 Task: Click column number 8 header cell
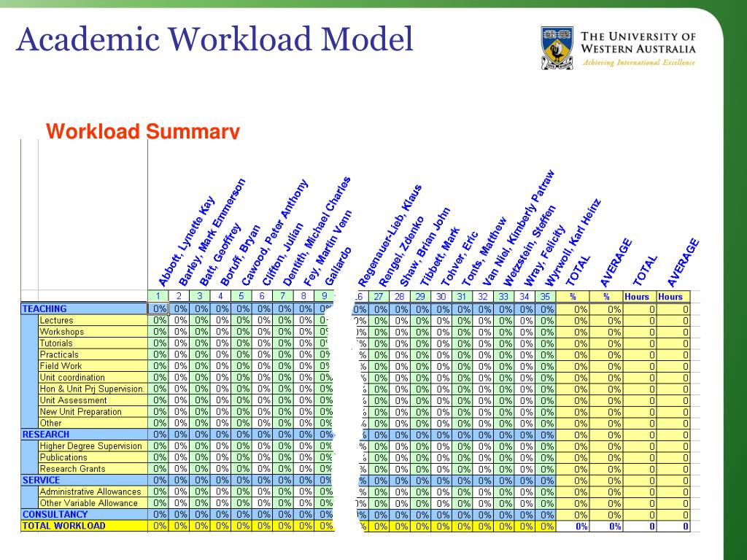click(x=304, y=296)
